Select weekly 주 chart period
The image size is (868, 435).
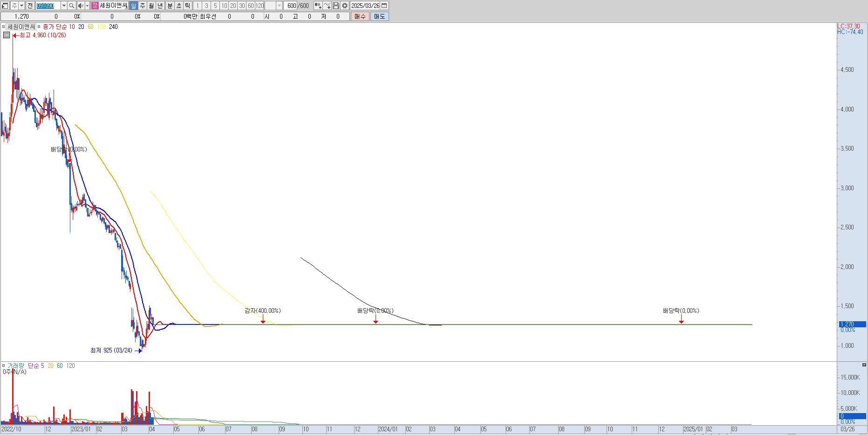pyautogui.click(x=143, y=6)
